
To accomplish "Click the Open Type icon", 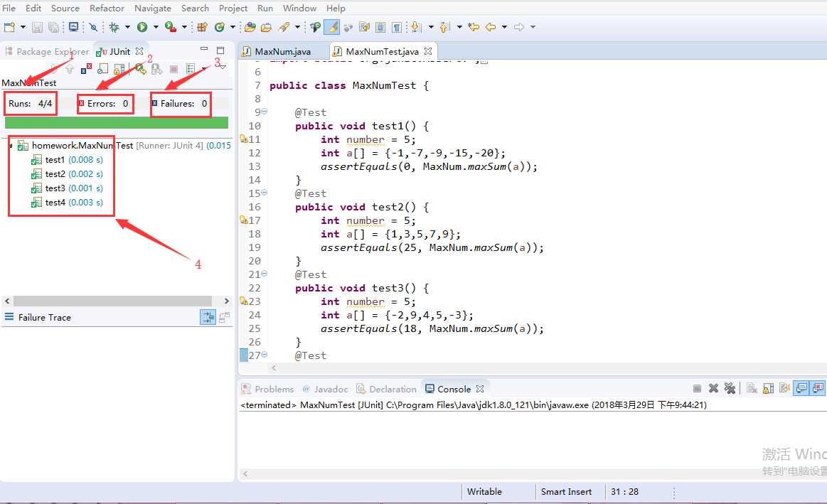I will pyautogui.click(x=250, y=27).
